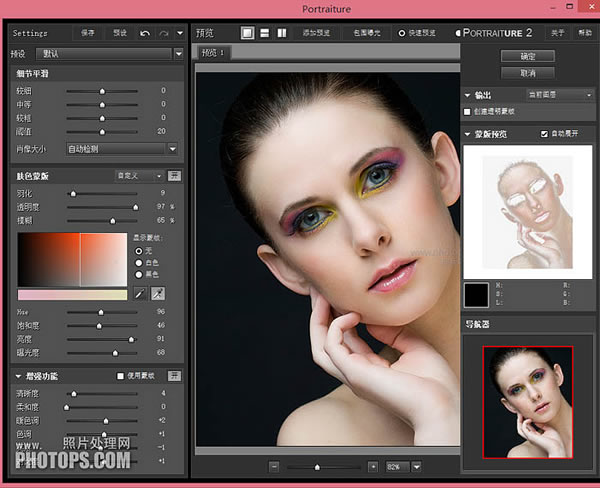
Task: Switch to vertical split preview layout
Action: pos(281,33)
